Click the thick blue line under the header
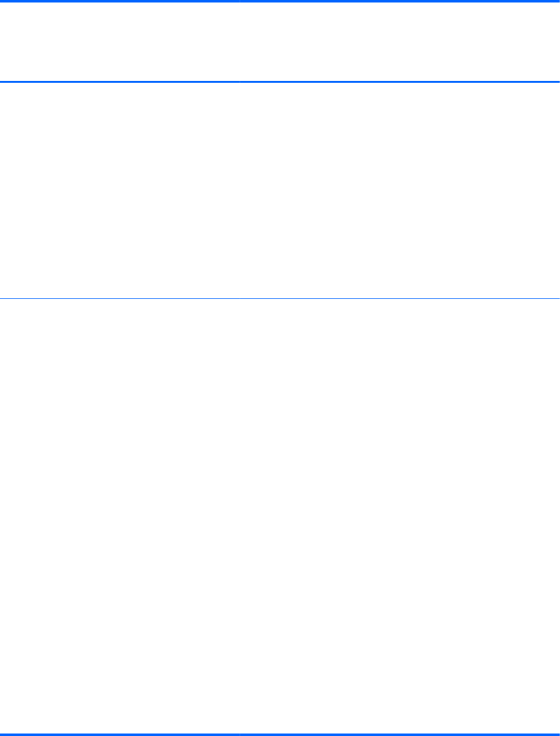The image size is (560, 736). pyautogui.click(x=280, y=82)
